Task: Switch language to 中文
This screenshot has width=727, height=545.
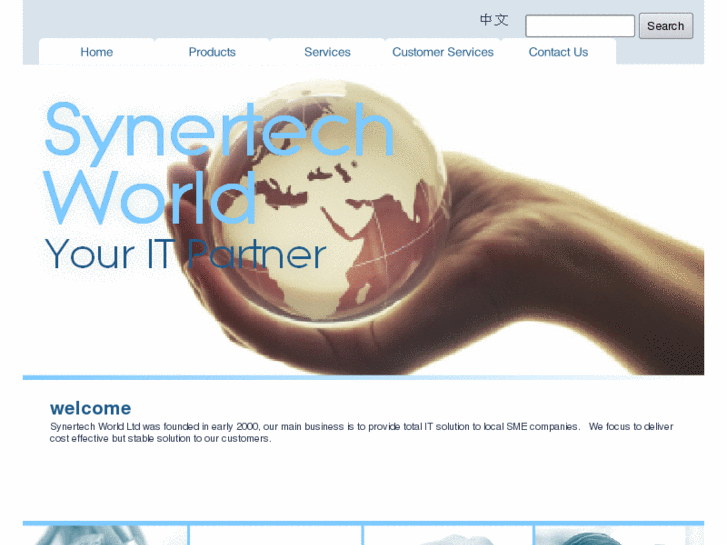Action: tap(494, 20)
